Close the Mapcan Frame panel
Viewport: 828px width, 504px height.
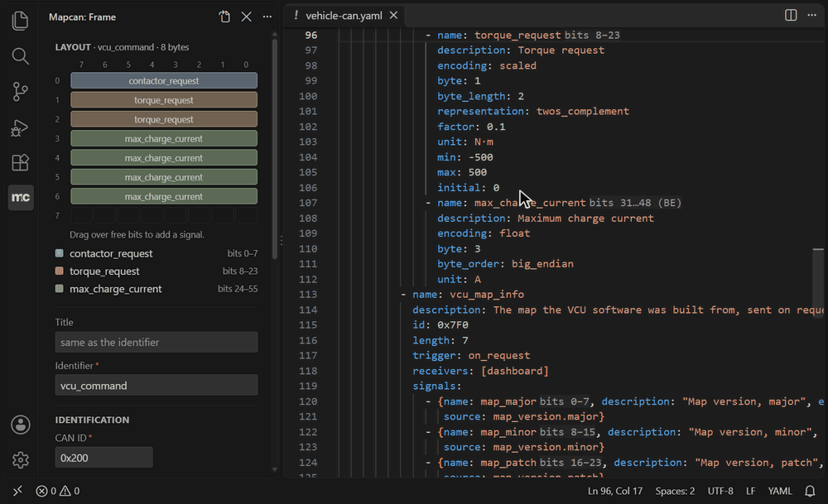[x=246, y=17]
